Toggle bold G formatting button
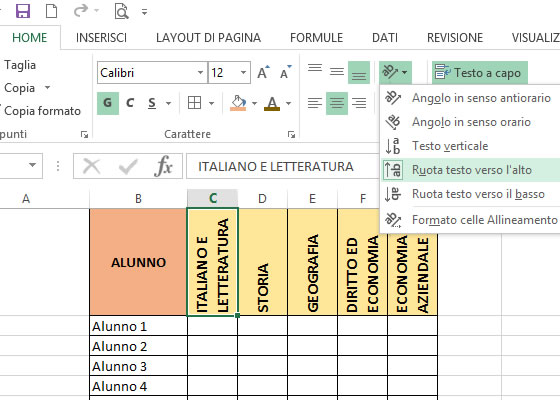Screen dimensions: 560x400 click(x=108, y=103)
